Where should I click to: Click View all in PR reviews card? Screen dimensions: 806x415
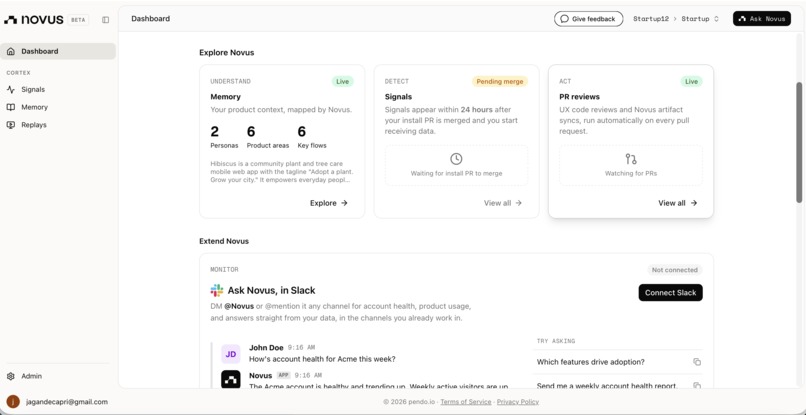(677, 203)
